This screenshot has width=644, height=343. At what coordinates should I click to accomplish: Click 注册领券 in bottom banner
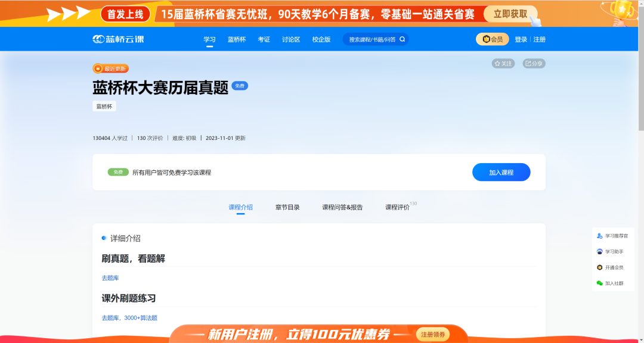(433, 335)
